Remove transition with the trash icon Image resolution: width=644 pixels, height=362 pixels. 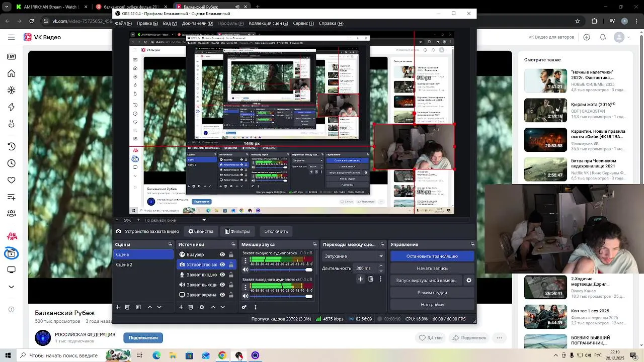click(x=371, y=279)
